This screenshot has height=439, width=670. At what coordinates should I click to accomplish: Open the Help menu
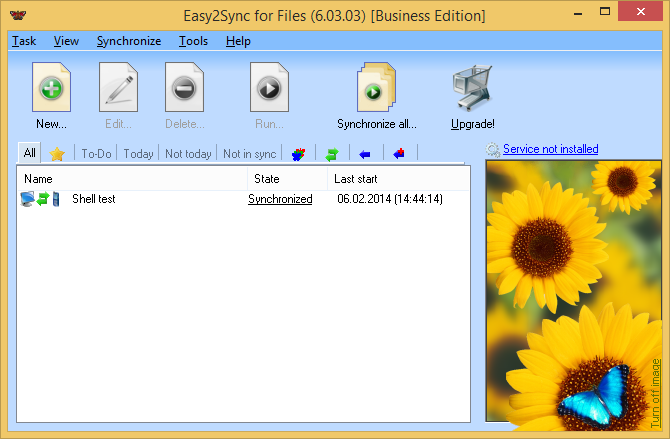[238, 41]
